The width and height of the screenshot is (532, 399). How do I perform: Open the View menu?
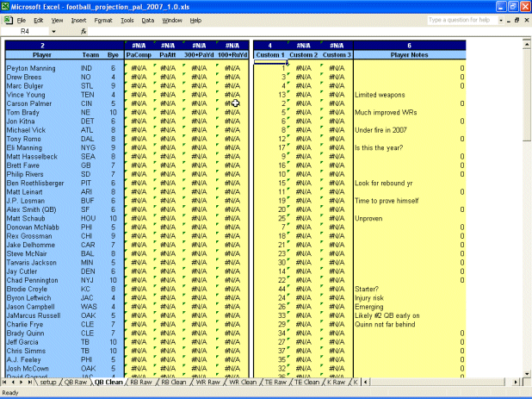pos(57,21)
